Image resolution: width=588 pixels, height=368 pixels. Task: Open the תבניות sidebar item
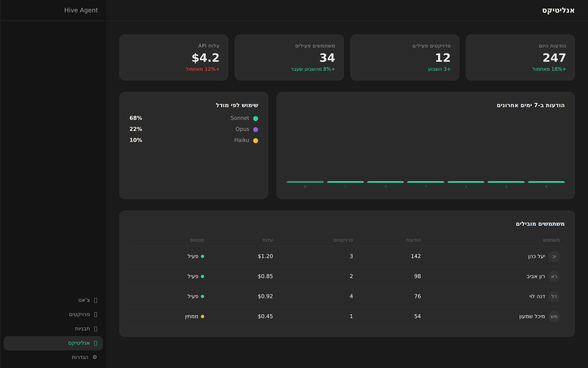[53, 329]
